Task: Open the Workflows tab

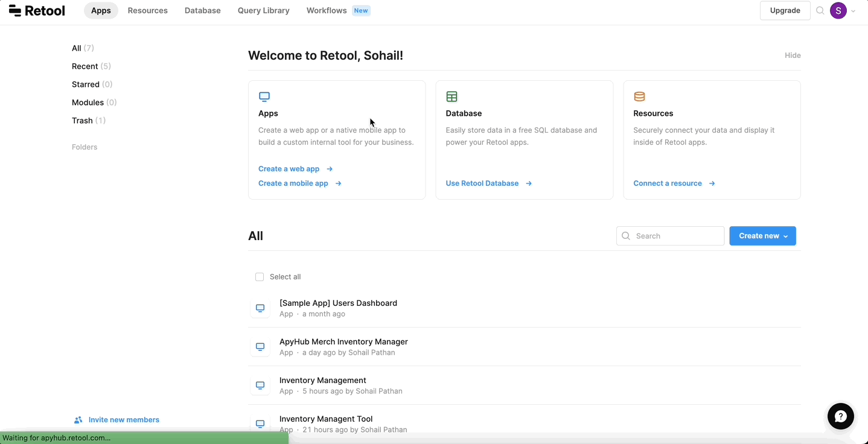Action: pos(327,10)
